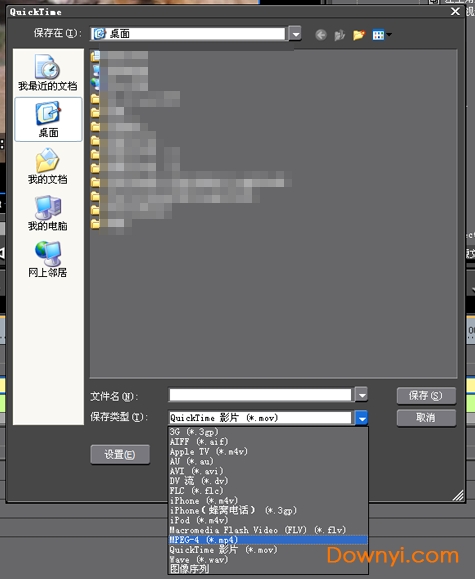Viewport: 475px width, 579px height.
Task: Go up one folder level
Action: click(339, 35)
